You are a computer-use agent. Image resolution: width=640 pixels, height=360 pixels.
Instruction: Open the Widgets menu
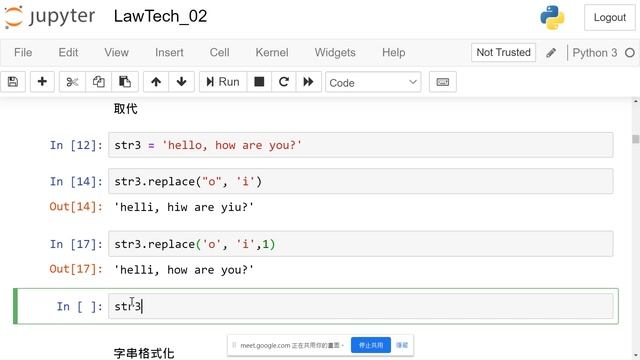click(x=335, y=53)
